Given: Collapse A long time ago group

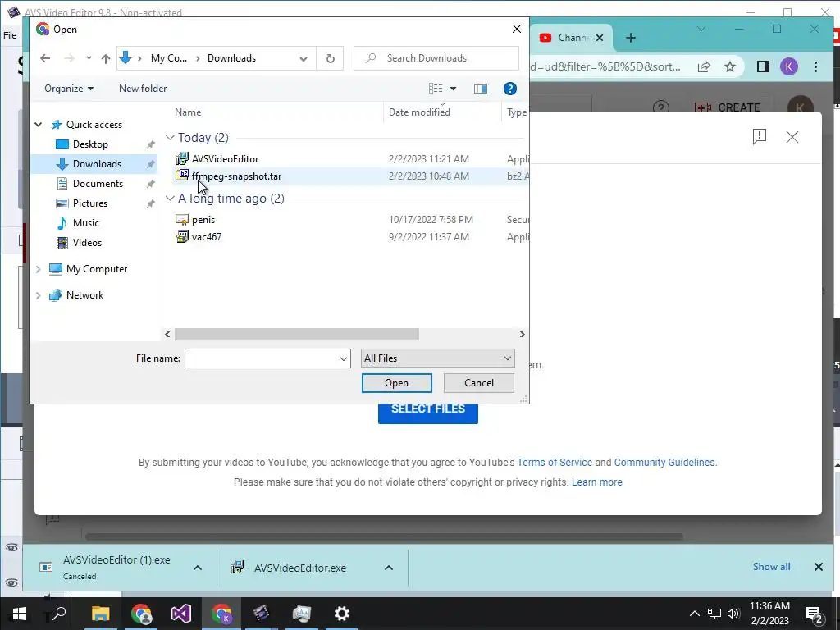Looking at the screenshot, I should [170, 199].
